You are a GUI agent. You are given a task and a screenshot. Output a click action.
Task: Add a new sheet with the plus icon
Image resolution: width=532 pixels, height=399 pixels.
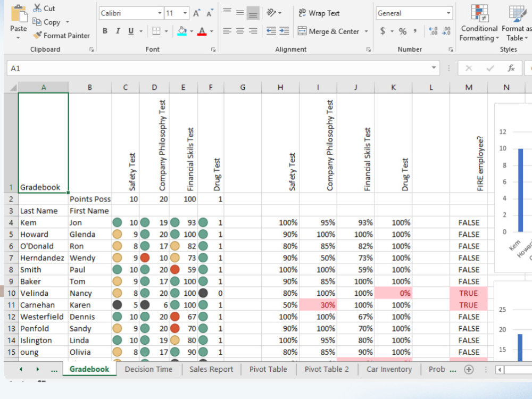point(469,369)
